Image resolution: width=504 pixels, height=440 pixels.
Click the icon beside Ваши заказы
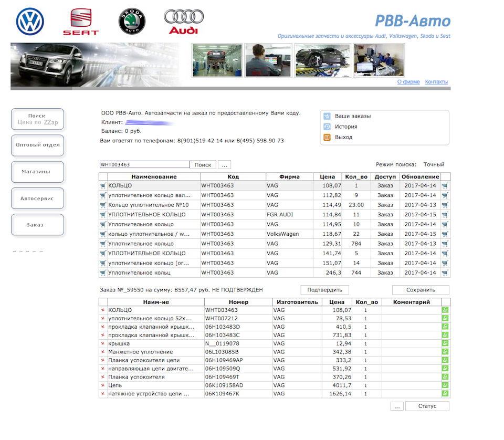click(327, 116)
